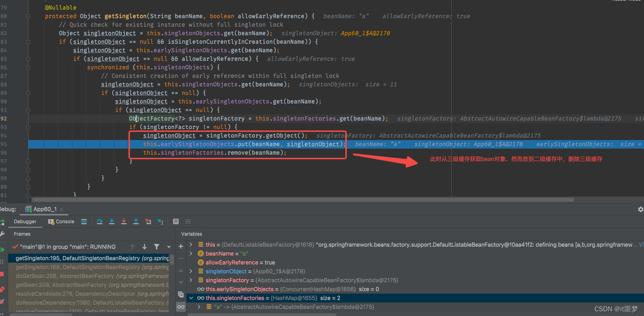This screenshot has height=316, width=644.
Task: Click the wrench debugger settings icon
Action: point(2,234)
